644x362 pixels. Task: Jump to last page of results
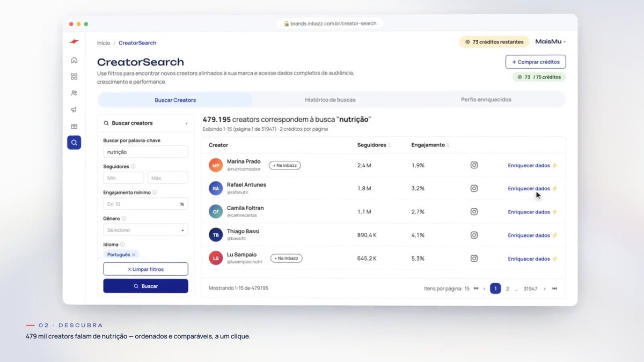coord(555,289)
